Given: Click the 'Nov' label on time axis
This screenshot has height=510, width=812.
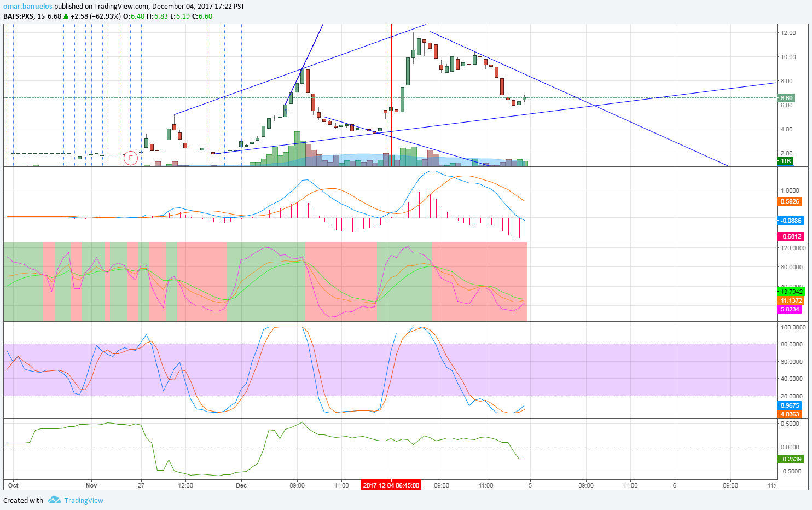Looking at the screenshot, I should pos(91,485).
